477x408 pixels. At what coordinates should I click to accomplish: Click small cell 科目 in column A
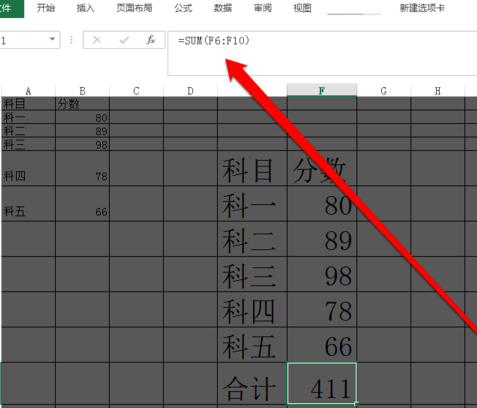[28, 104]
